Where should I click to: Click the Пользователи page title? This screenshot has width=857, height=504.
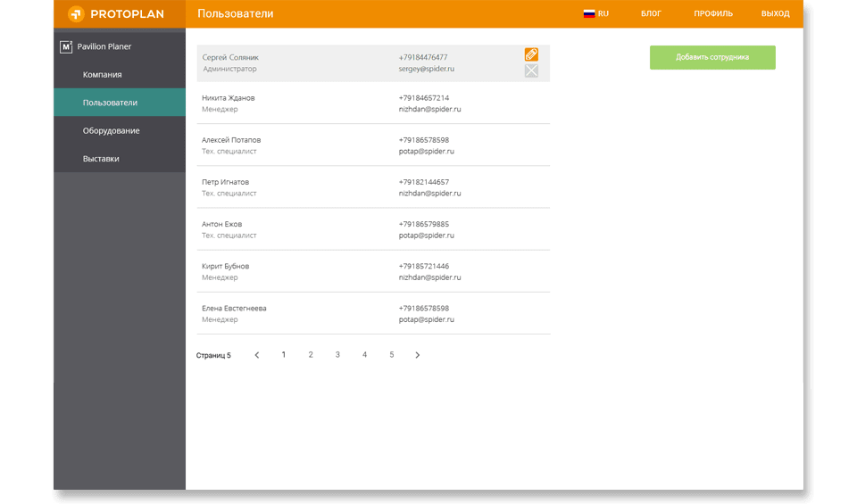[236, 13]
